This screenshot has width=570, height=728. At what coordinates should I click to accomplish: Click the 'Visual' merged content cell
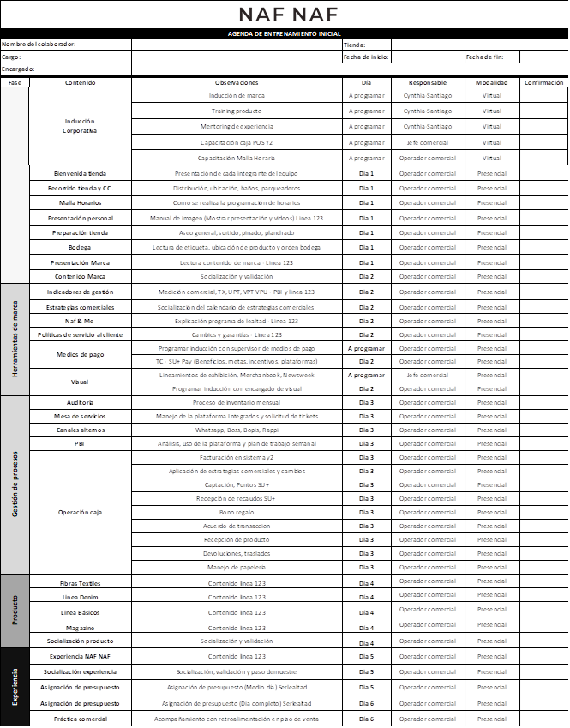[81, 382]
